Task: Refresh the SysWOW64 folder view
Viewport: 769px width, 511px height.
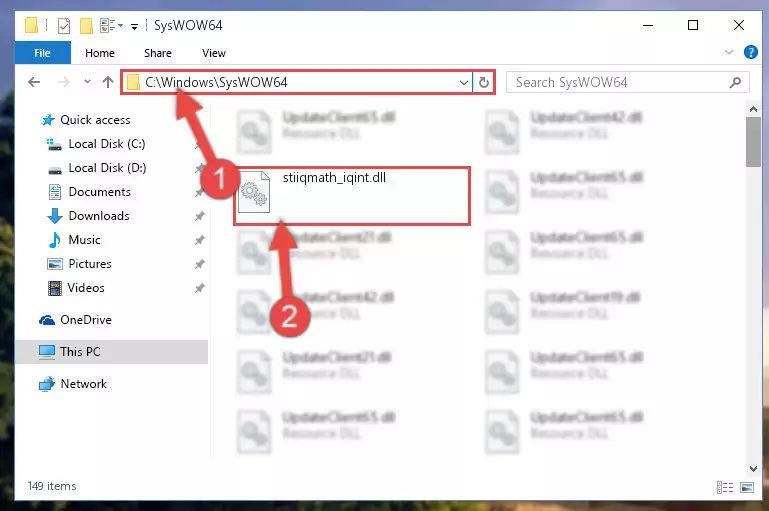Action: pos(484,82)
